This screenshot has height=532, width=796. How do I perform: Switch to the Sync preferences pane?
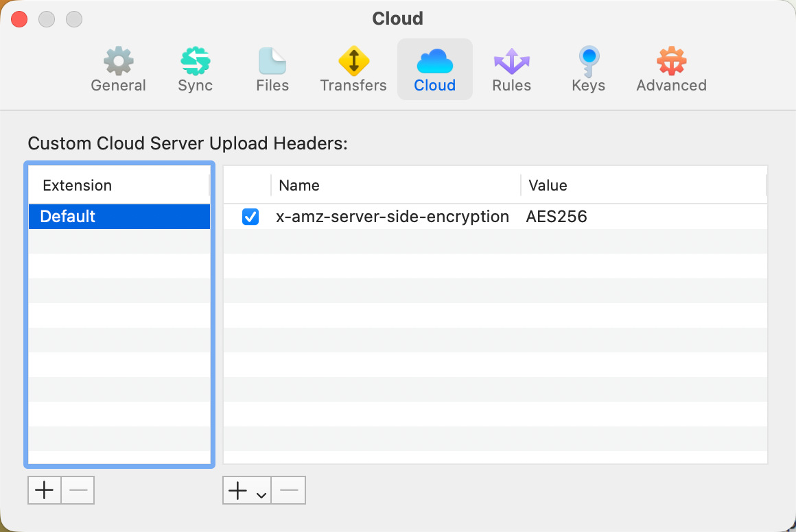[x=196, y=70]
